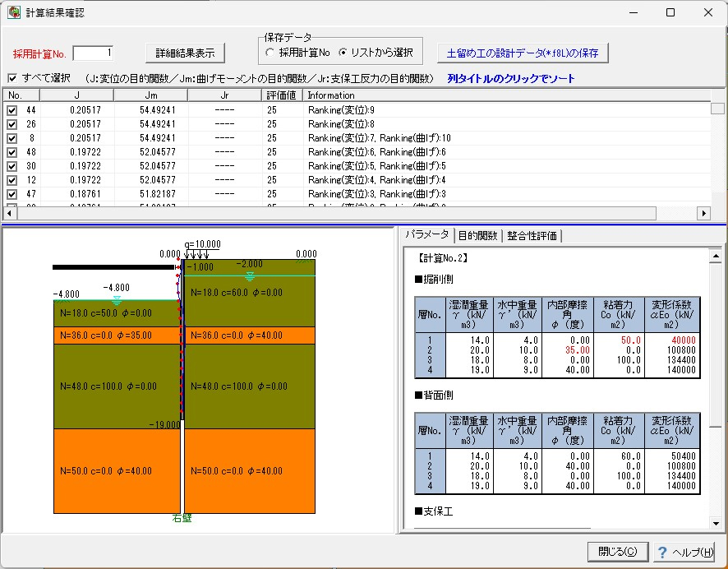Uncheck the checkbox for row No. 47
The image size is (728, 569).
click(12, 194)
